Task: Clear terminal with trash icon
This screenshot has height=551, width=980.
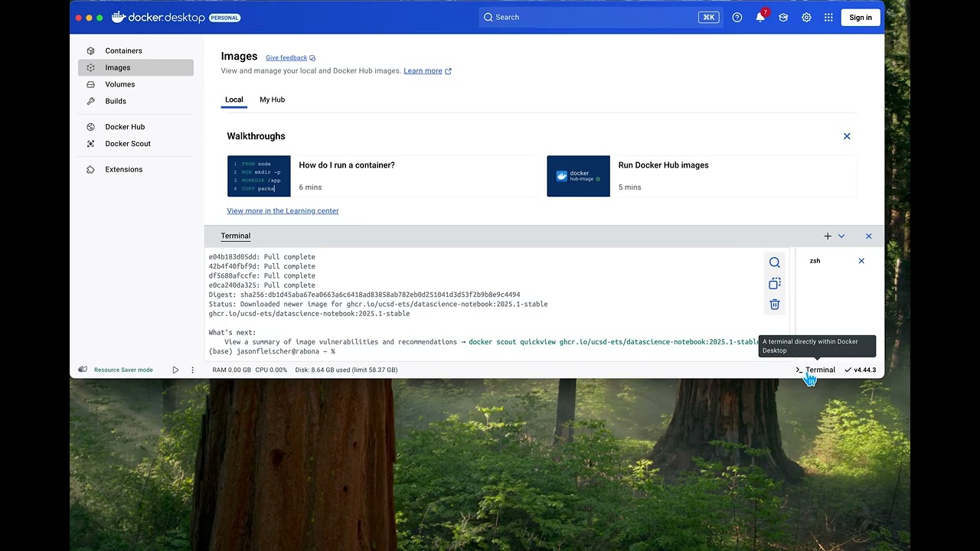Action: [x=775, y=305]
